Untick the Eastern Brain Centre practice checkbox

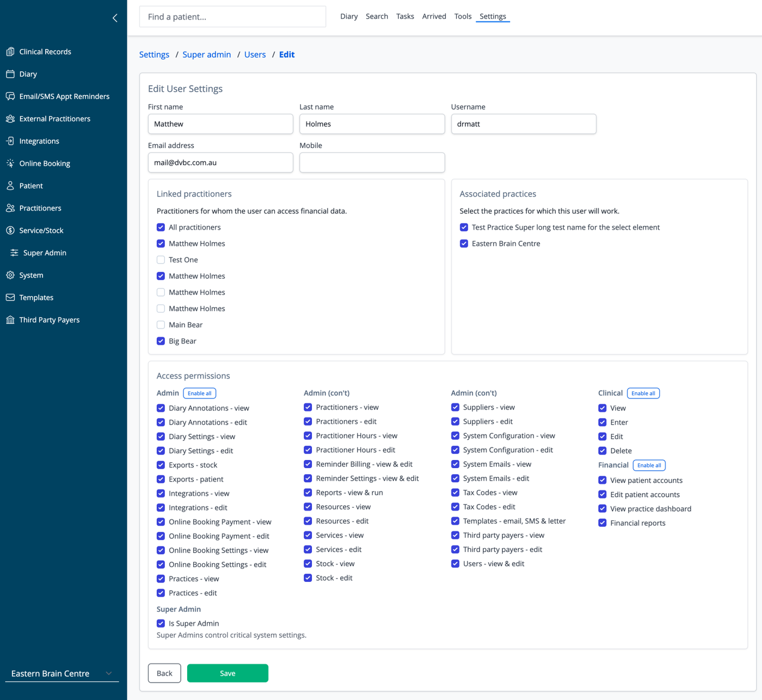pyautogui.click(x=464, y=243)
